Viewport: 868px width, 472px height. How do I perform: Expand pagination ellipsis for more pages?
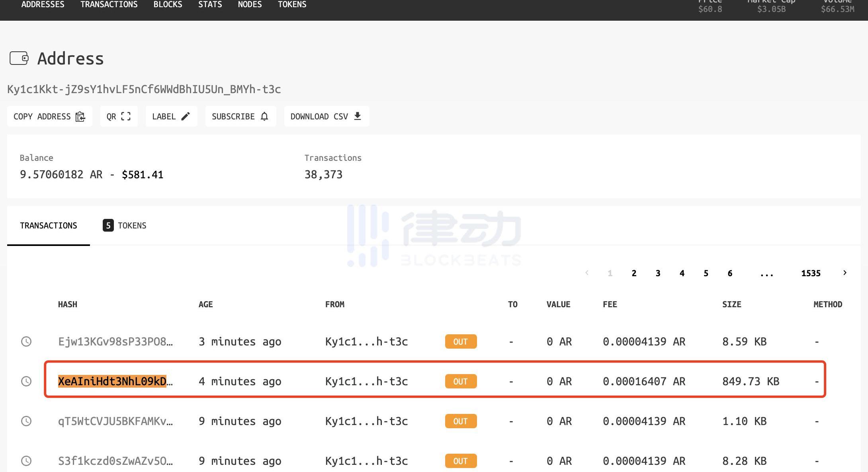pos(766,273)
